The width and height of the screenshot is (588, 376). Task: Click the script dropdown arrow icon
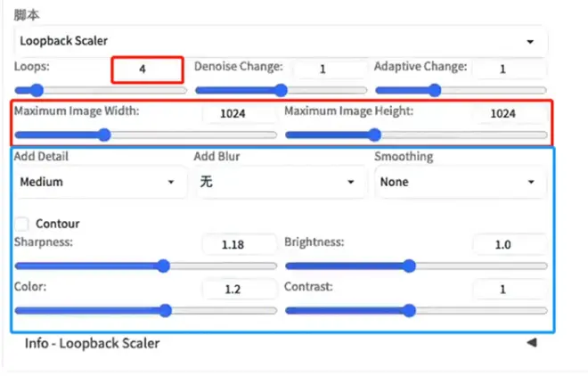point(530,42)
